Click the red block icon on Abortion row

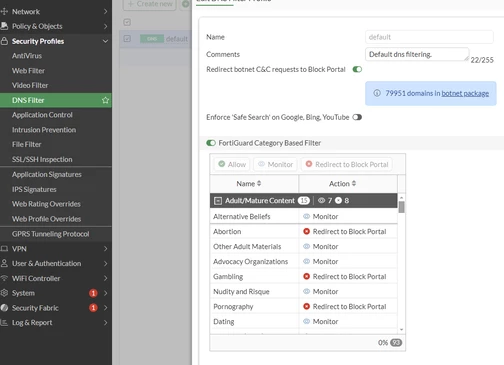tap(307, 231)
